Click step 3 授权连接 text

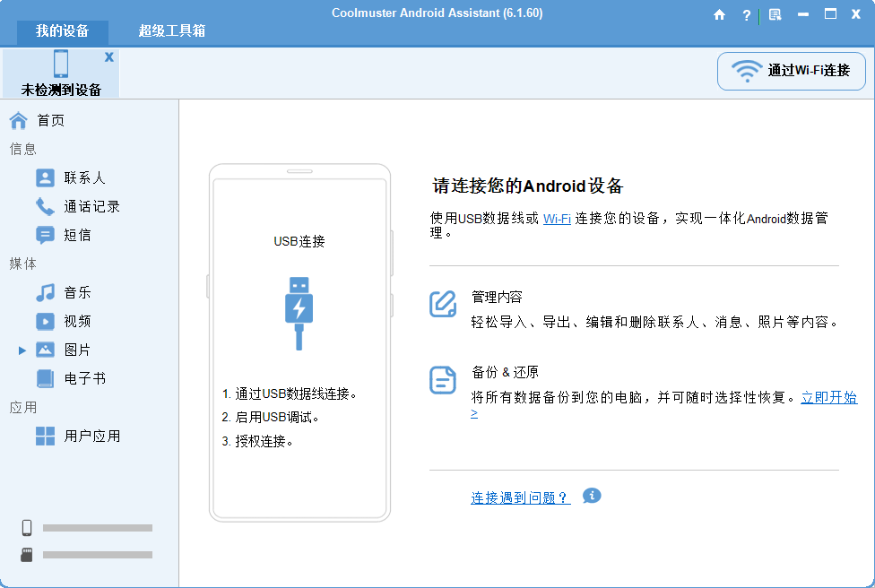coord(257,441)
